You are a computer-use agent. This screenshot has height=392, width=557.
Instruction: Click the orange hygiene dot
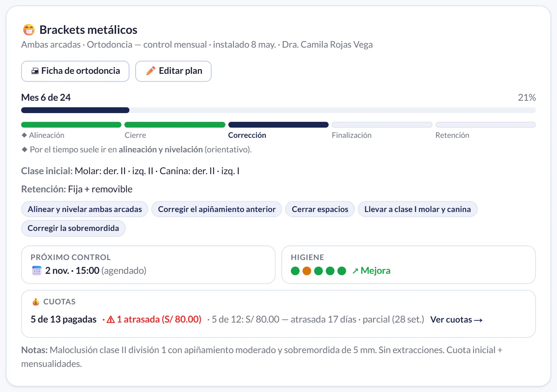tap(307, 271)
